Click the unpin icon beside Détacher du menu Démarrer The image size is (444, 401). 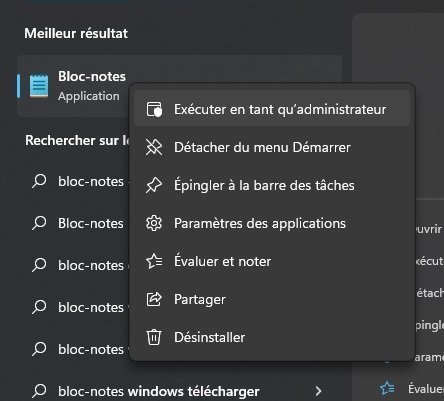coord(154,147)
